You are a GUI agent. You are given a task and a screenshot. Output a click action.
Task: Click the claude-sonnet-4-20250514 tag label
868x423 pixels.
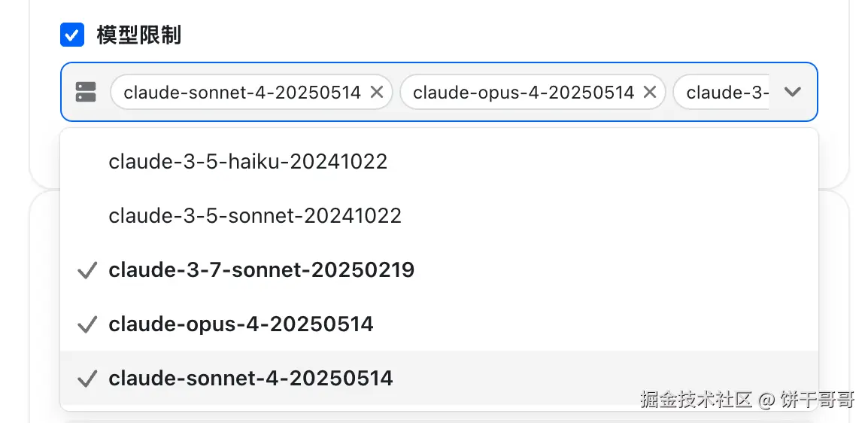pos(242,93)
